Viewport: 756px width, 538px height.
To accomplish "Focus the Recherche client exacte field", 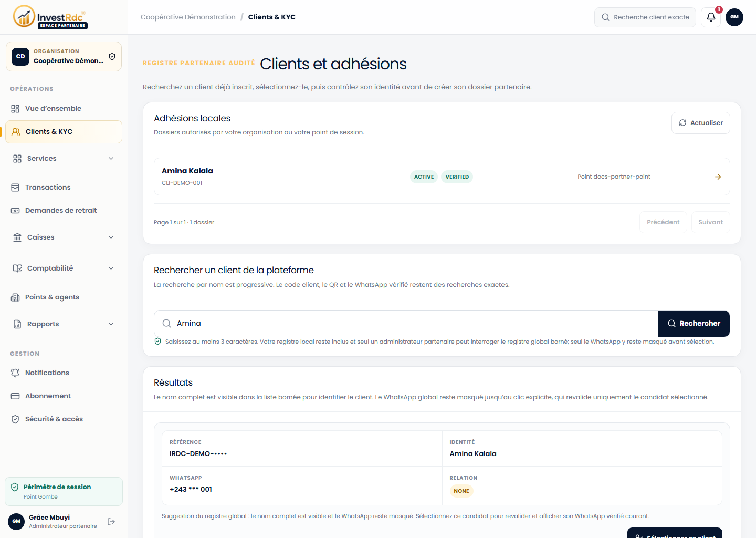I will [x=645, y=17].
